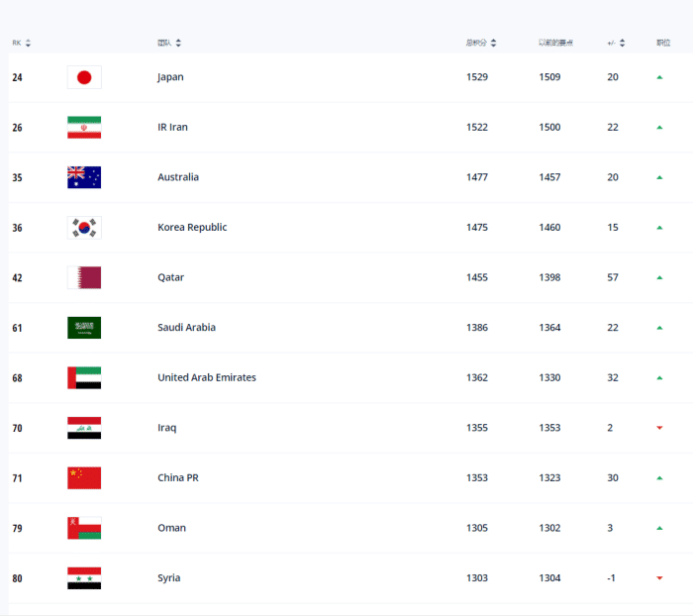Click the Australia flag icon
This screenshot has width=693, height=616.
(84, 177)
